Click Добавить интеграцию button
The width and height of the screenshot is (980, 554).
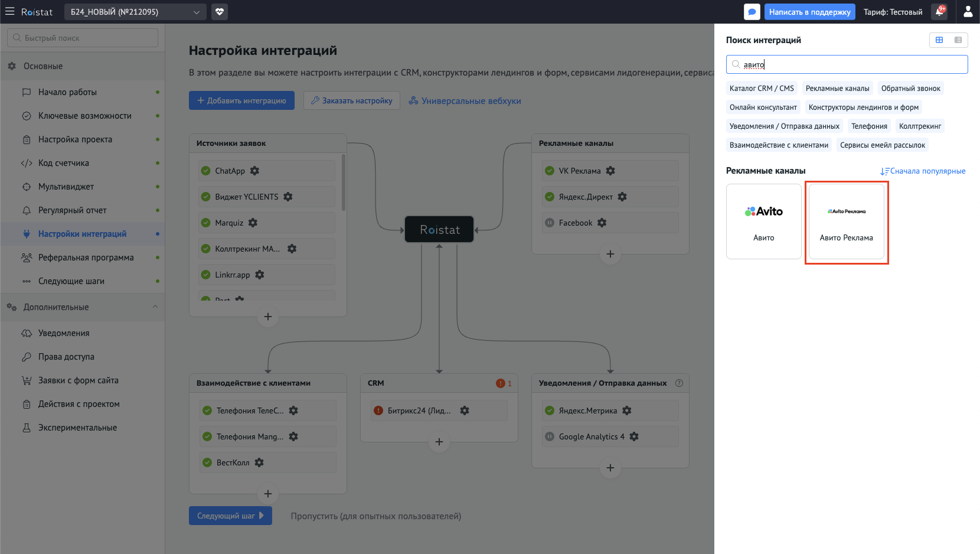click(x=241, y=100)
